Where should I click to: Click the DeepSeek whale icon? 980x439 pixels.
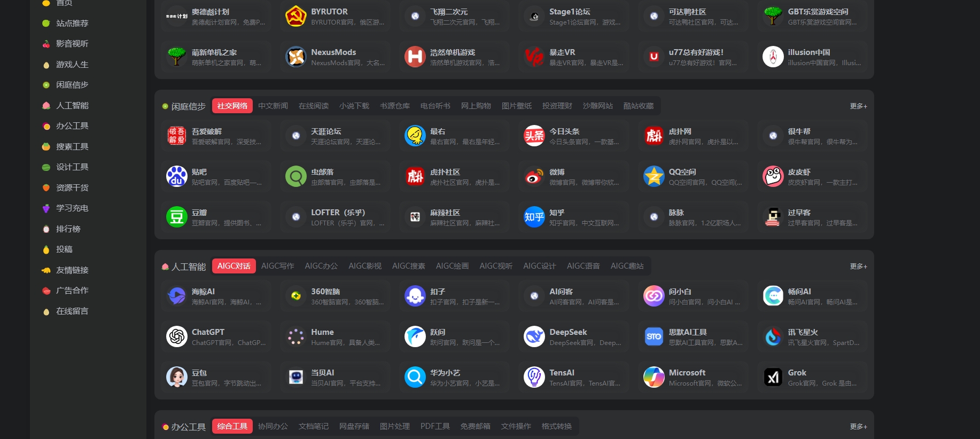click(x=534, y=336)
